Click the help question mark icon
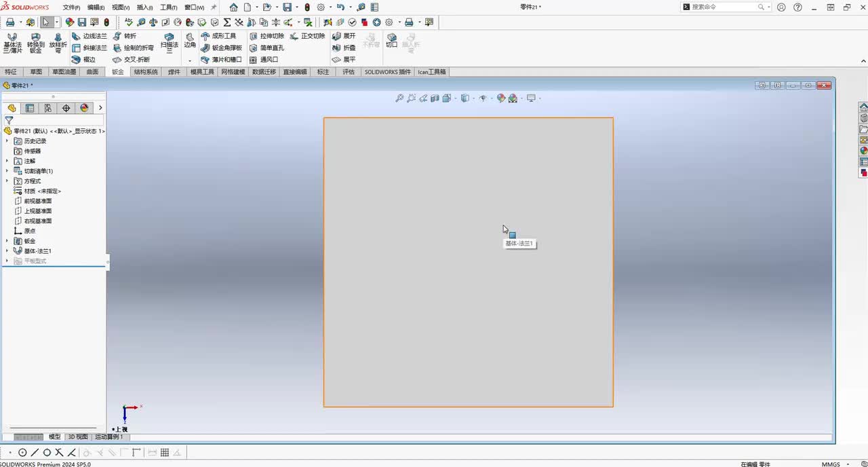 [797, 7]
